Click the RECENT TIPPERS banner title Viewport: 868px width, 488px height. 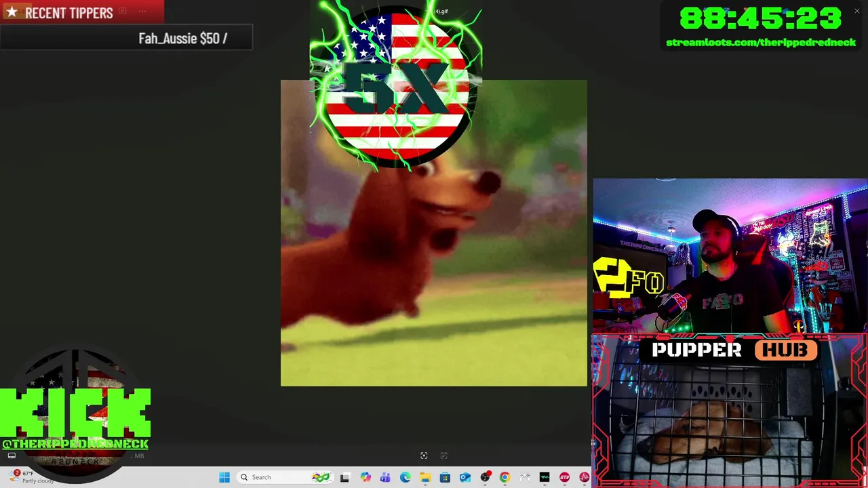[68, 13]
